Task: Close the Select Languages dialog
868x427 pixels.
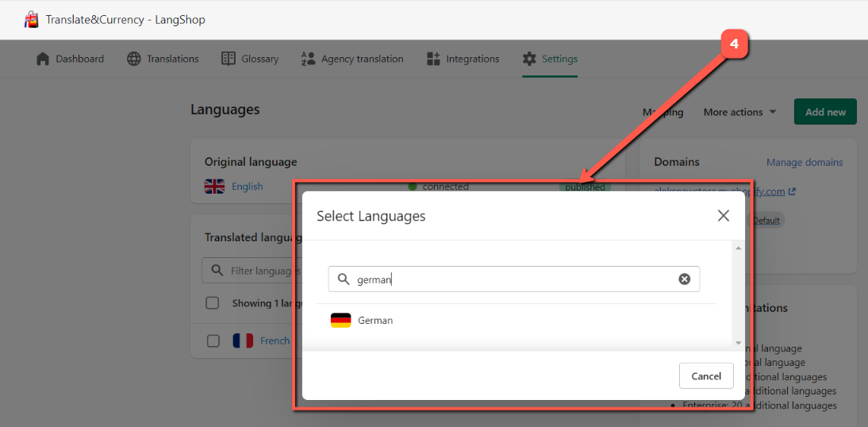Action: 723,216
